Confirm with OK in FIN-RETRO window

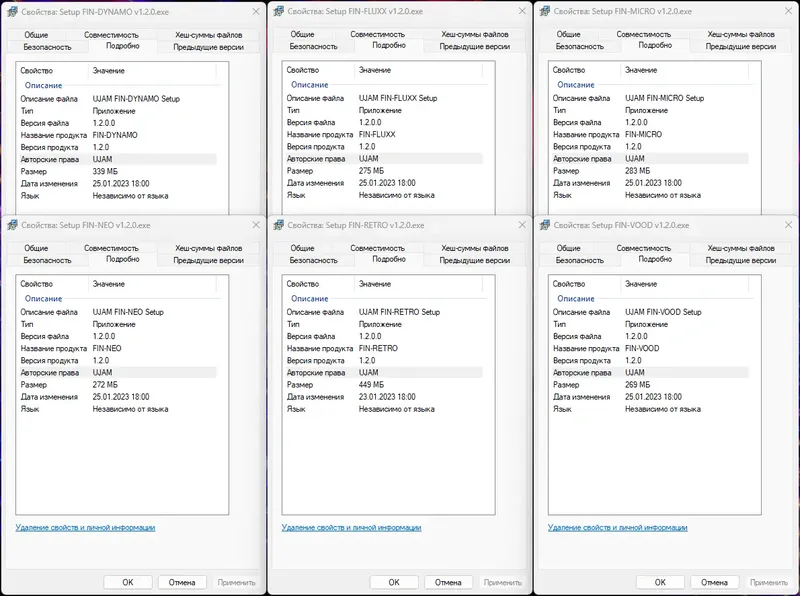394,582
